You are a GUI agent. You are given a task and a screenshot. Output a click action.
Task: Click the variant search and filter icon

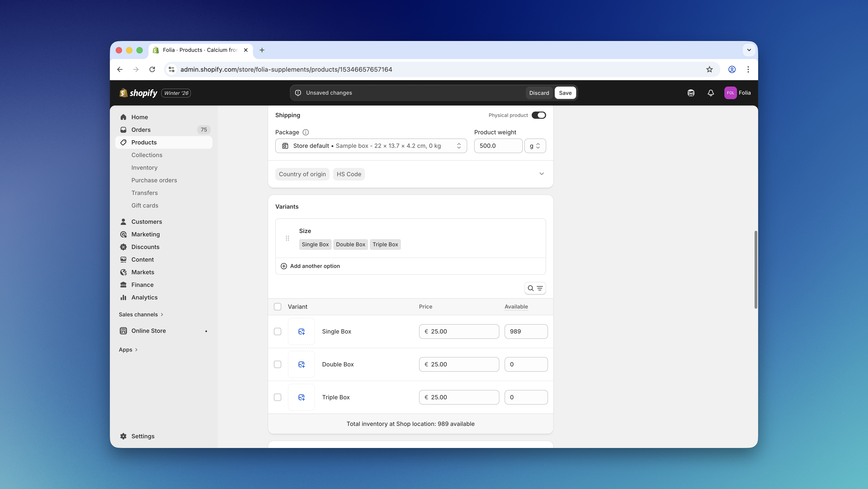pos(535,288)
